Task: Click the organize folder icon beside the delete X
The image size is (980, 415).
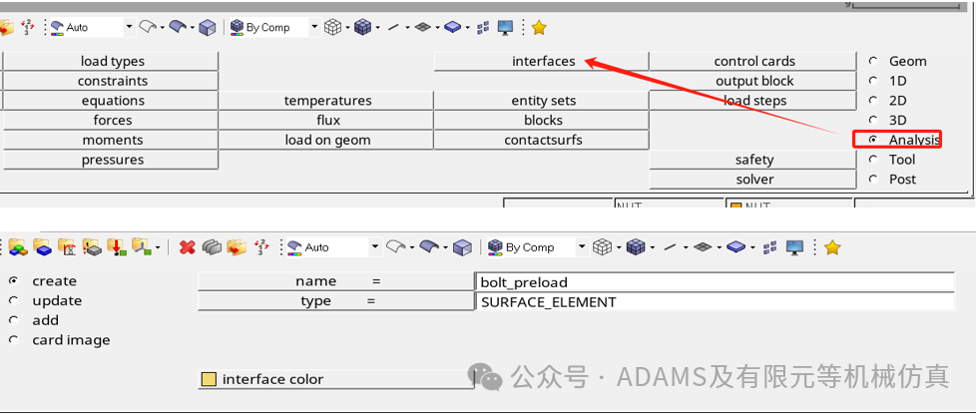Action: coord(237,247)
